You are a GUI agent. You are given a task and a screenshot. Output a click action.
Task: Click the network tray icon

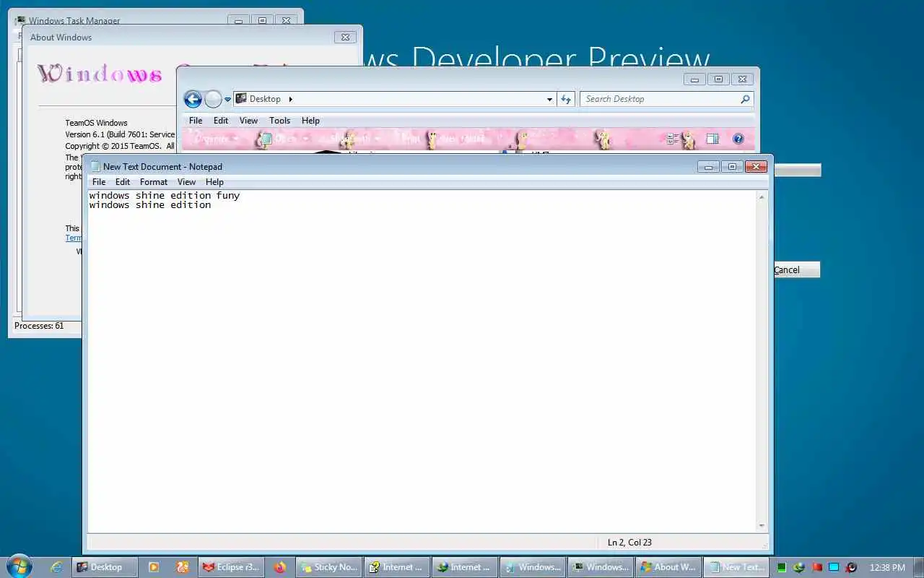pos(799,568)
